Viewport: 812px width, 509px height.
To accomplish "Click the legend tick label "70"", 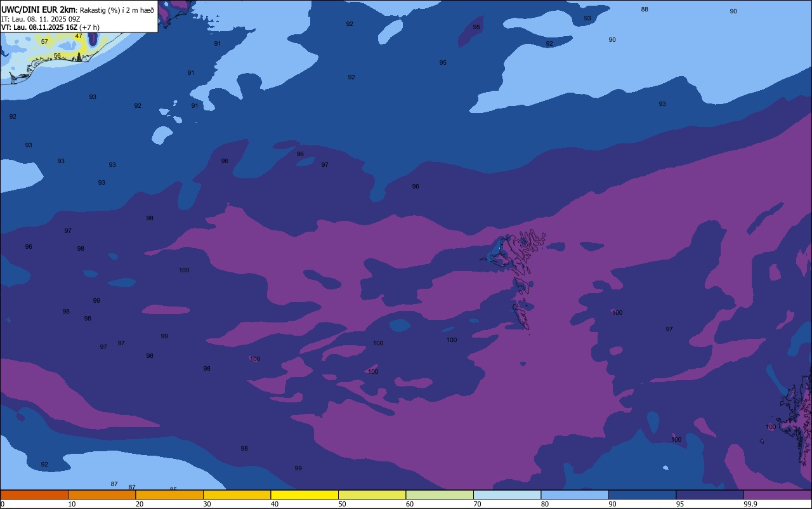I will 477,504.
